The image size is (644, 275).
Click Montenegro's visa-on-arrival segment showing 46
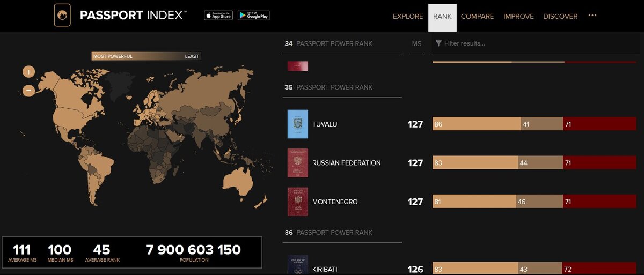click(x=539, y=202)
